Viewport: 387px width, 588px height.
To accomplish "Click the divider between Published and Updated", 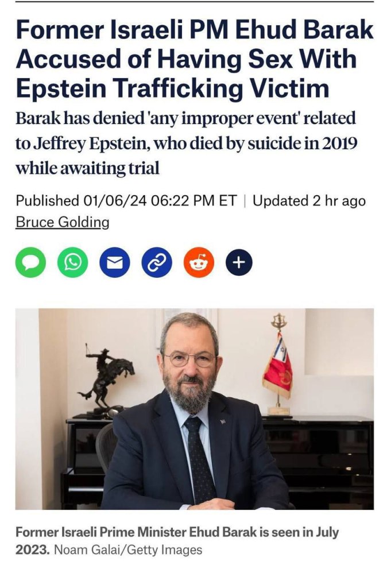I will (x=245, y=201).
